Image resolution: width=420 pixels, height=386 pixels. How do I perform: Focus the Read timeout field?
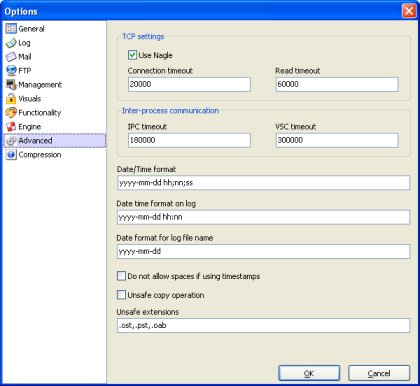337,84
